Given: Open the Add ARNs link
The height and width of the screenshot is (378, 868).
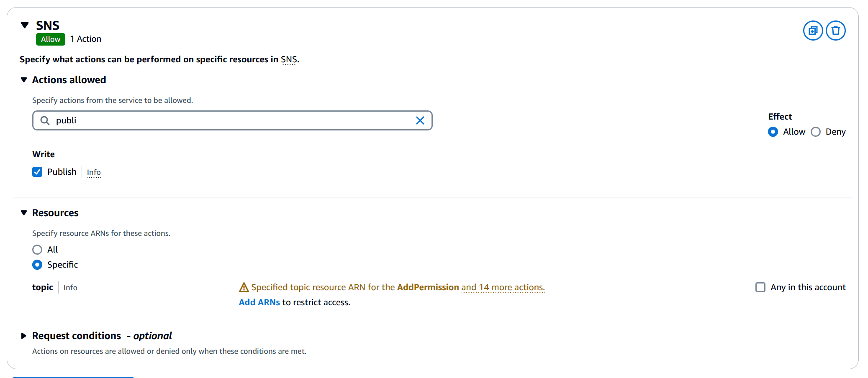Looking at the screenshot, I should pyautogui.click(x=259, y=302).
